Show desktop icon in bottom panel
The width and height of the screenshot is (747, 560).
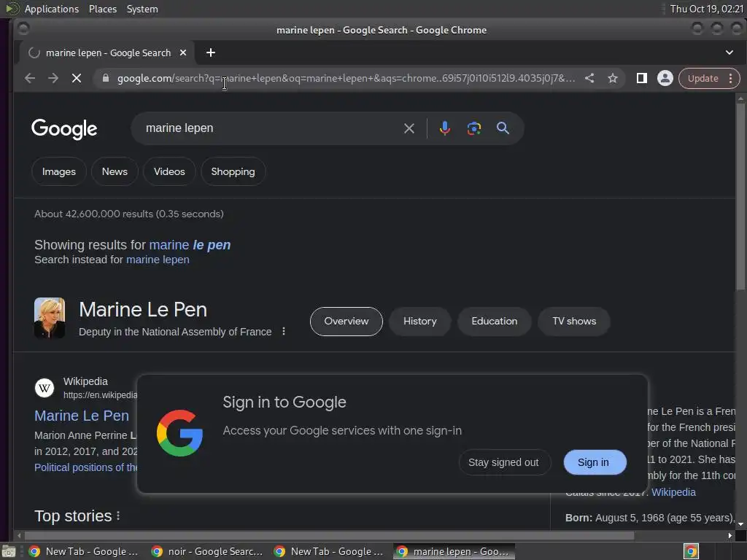tap(9, 551)
